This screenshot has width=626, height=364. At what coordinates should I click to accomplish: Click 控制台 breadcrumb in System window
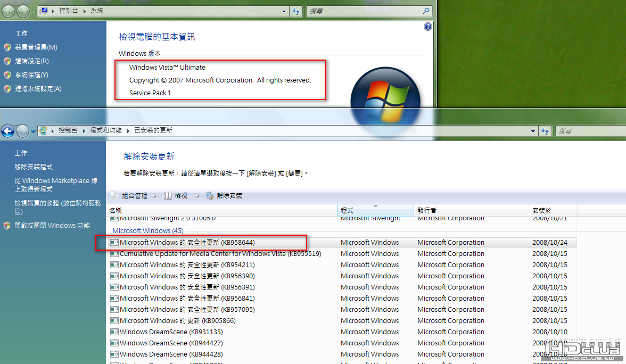[x=68, y=11]
